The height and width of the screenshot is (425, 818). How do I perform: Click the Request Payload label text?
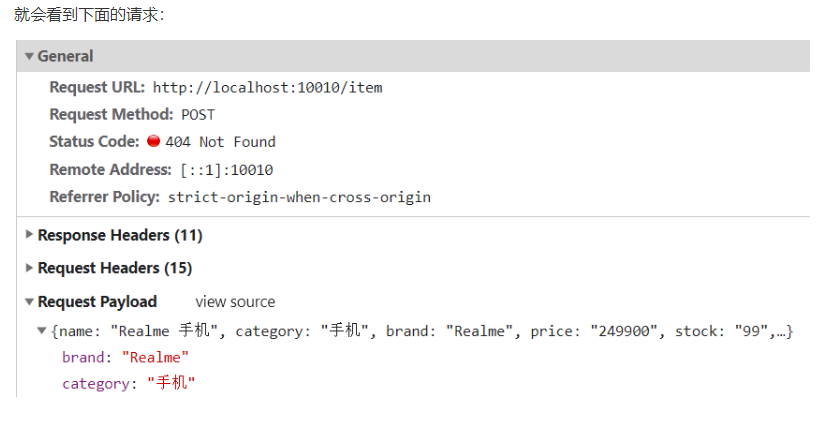(97, 302)
